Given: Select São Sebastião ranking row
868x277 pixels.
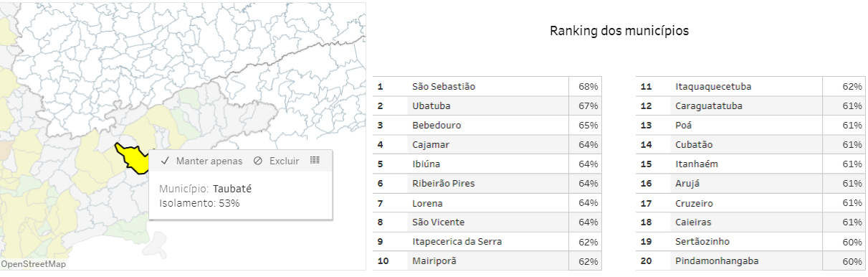Looking at the screenshot, I should click(487, 87).
